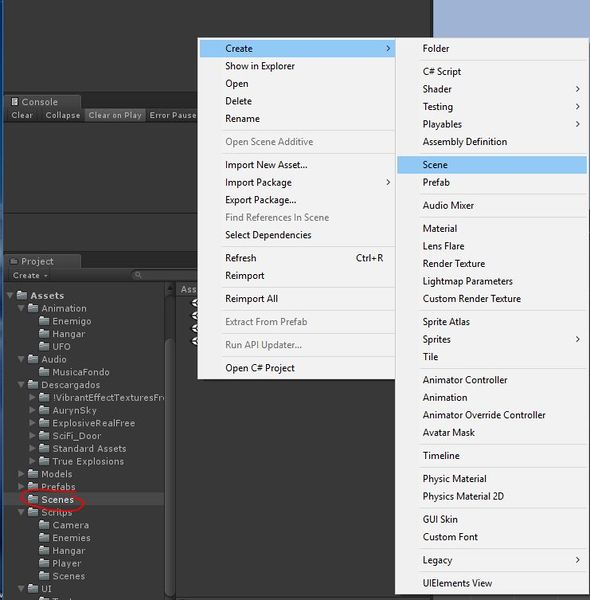The width and height of the screenshot is (590, 600).
Task: Select Timeline option
Action: click(x=492, y=456)
